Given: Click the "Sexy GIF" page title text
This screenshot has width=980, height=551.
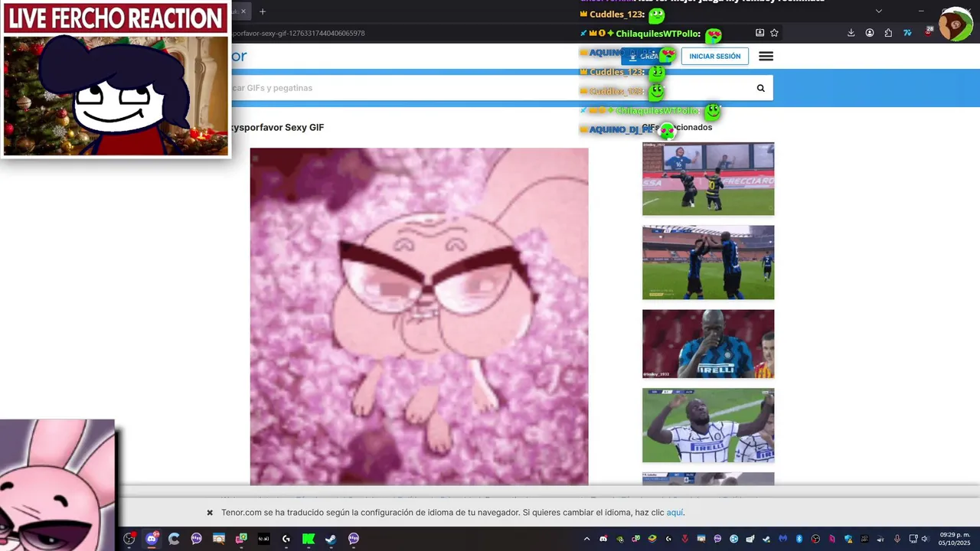Looking at the screenshot, I should coord(304,128).
